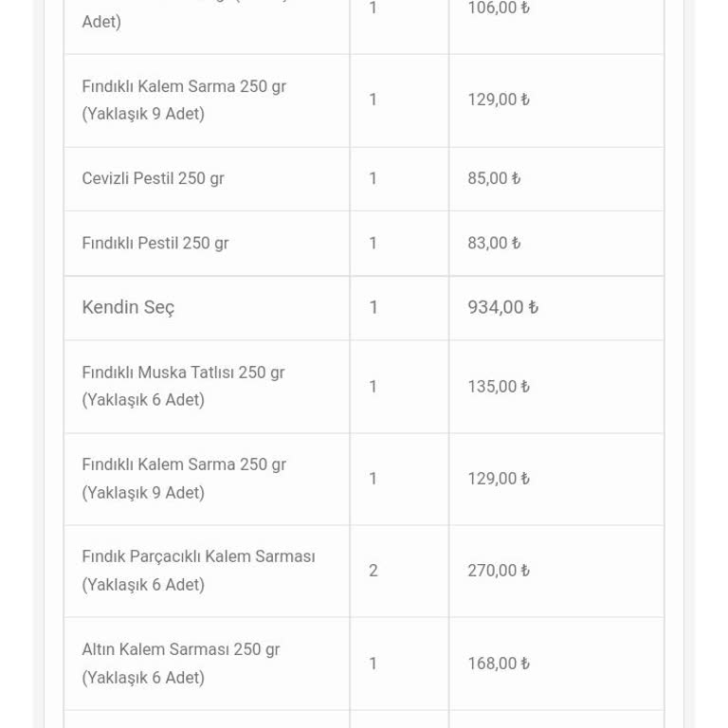Click quantity of Fındıklı Muska Tatlısı row
Viewport: 728px width, 728px height.
[x=373, y=387]
